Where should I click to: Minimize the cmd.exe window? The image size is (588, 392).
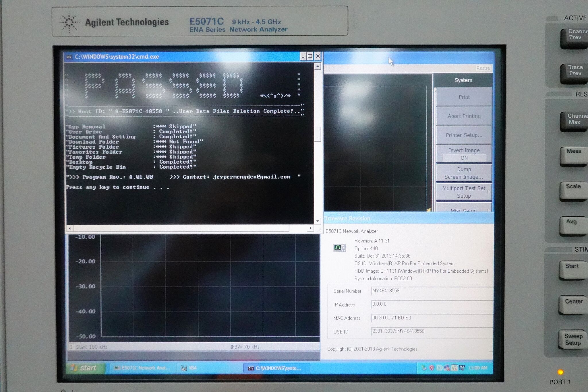pos(303,57)
